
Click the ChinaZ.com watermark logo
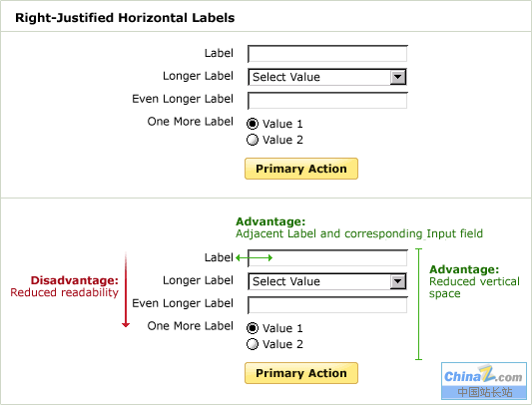[484, 381]
